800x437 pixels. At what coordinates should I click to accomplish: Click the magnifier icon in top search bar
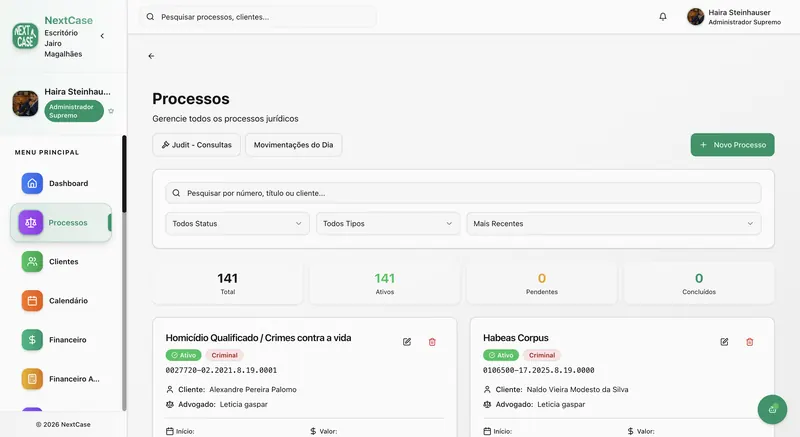click(x=150, y=17)
